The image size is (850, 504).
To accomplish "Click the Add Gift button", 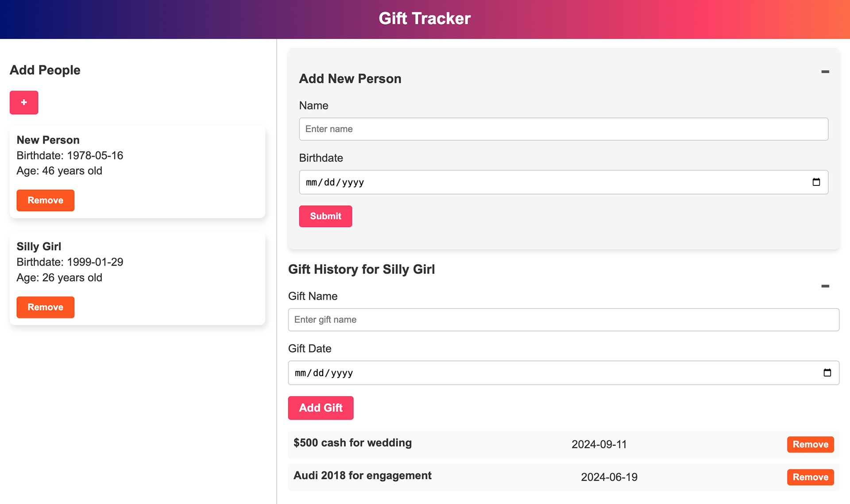I will (321, 408).
